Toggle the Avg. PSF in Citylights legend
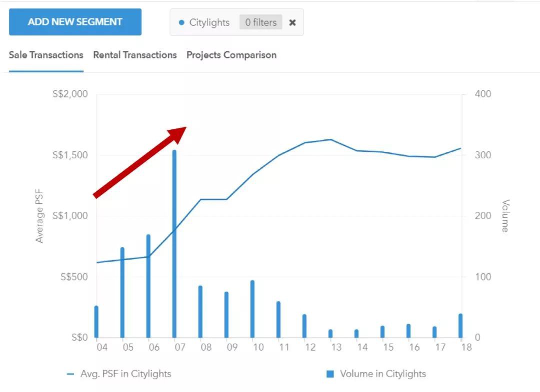This screenshot has height=392, width=540. pos(125,374)
